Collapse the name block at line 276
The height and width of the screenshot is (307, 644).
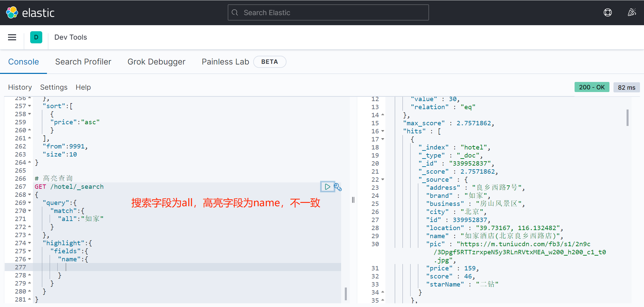pos(30,259)
